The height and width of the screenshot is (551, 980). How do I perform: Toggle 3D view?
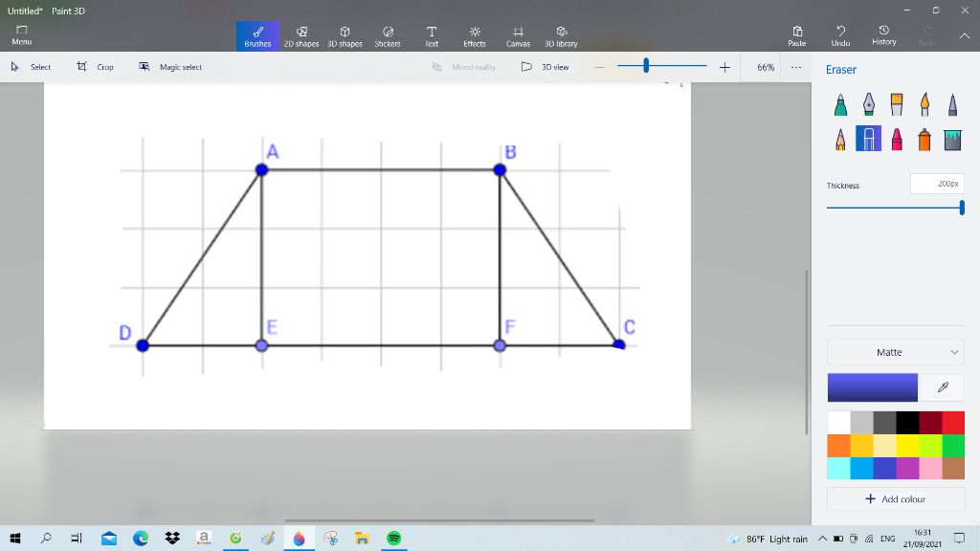tap(545, 67)
